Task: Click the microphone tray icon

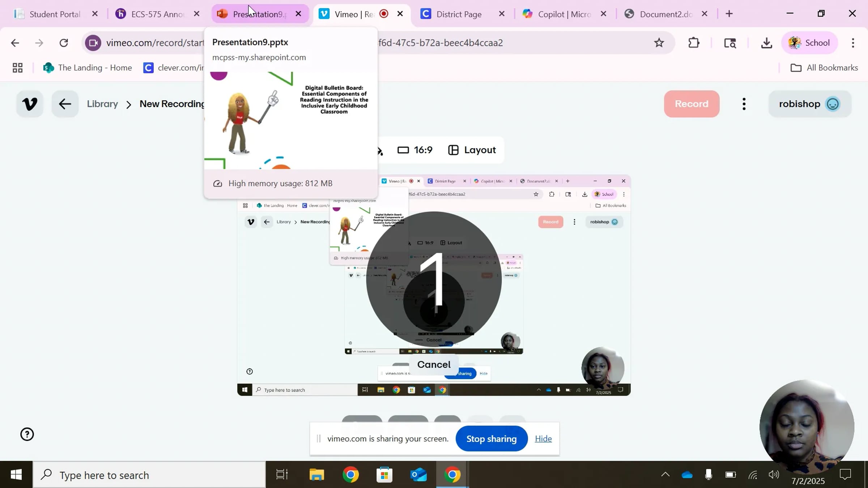Action: click(708, 475)
